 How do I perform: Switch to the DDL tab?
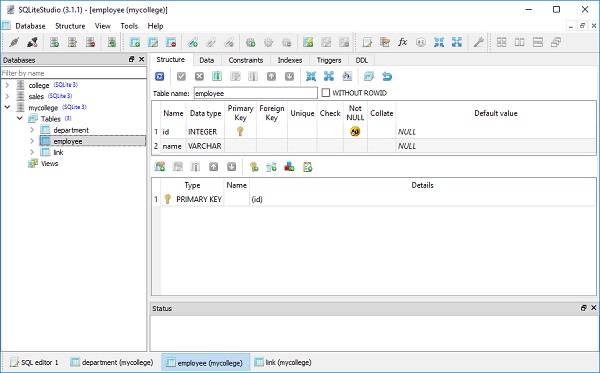pyautogui.click(x=362, y=60)
